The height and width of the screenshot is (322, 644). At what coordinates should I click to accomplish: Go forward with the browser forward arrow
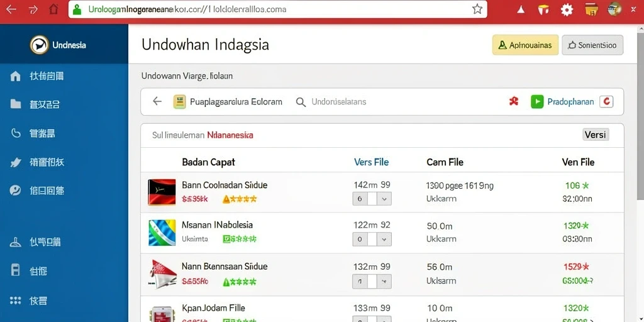click(x=33, y=9)
